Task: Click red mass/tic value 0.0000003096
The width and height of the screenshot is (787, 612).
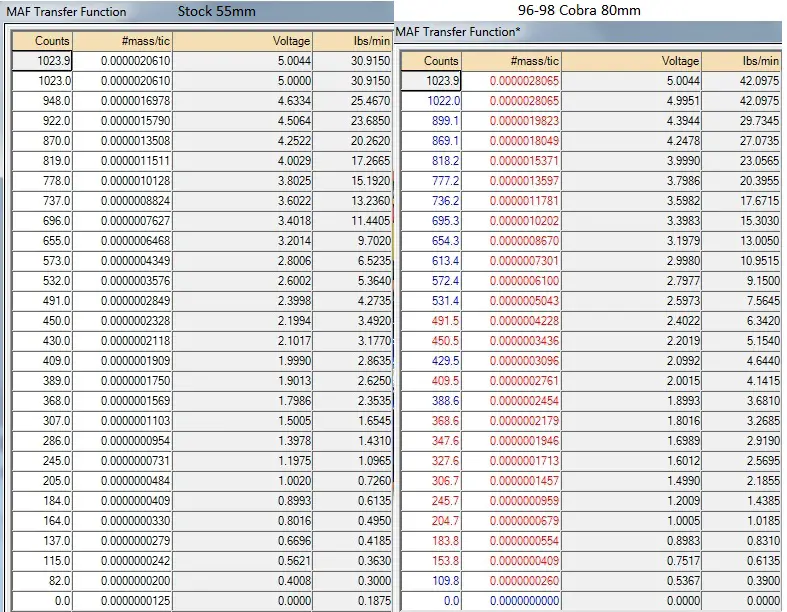Action: pyautogui.click(x=511, y=361)
